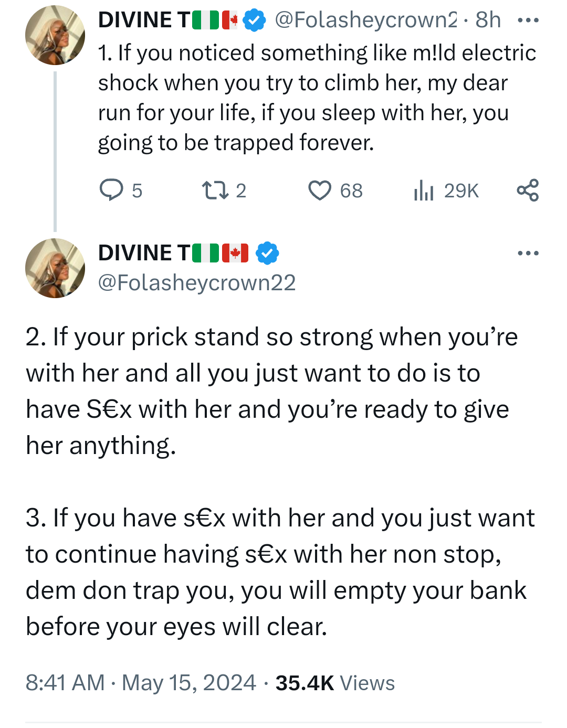Open three-dot menu on first tweet
The height and width of the screenshot is (728, 567).
(528, 20)
